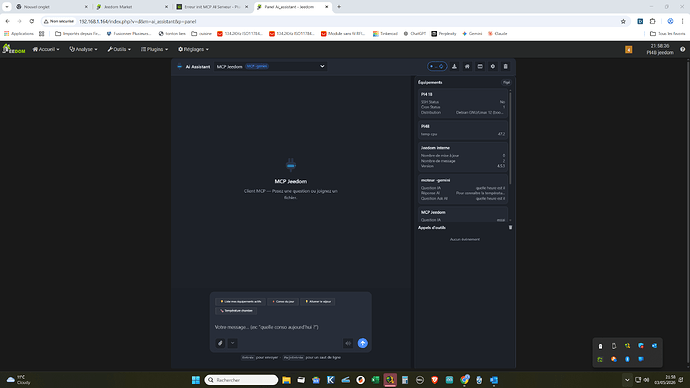Viewport: 690px width, 388px height.
Task: Reload the page in Chrome
Action: (x=32, y=21)
